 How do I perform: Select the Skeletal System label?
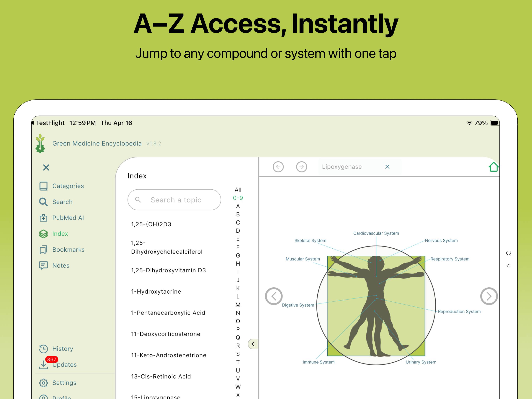coord(310,240)
